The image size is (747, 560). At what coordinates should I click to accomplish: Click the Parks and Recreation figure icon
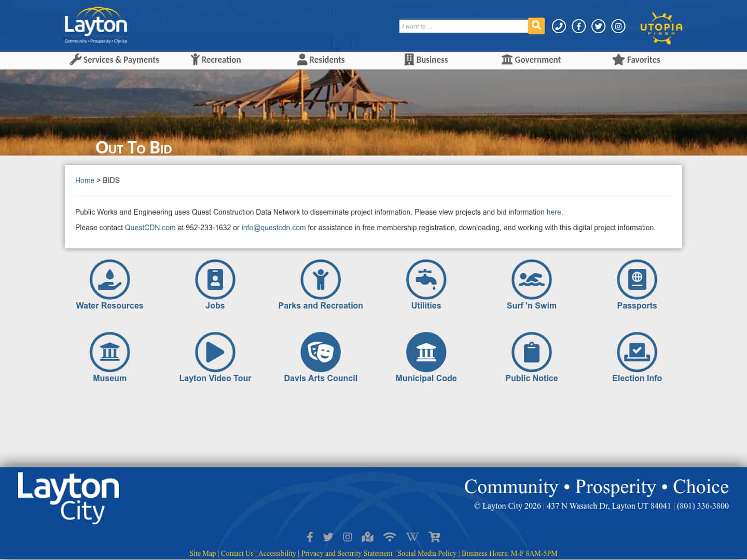(x=321, y=279)
